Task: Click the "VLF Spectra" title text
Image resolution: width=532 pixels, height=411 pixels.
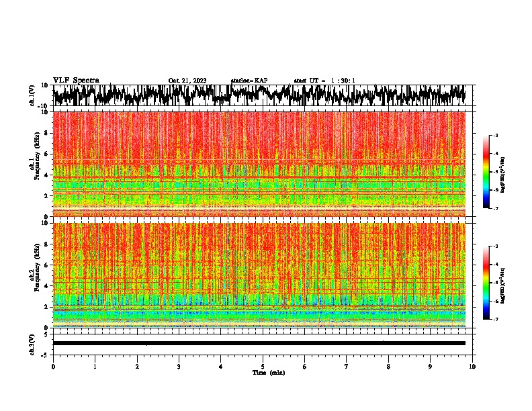Action: 76,81
